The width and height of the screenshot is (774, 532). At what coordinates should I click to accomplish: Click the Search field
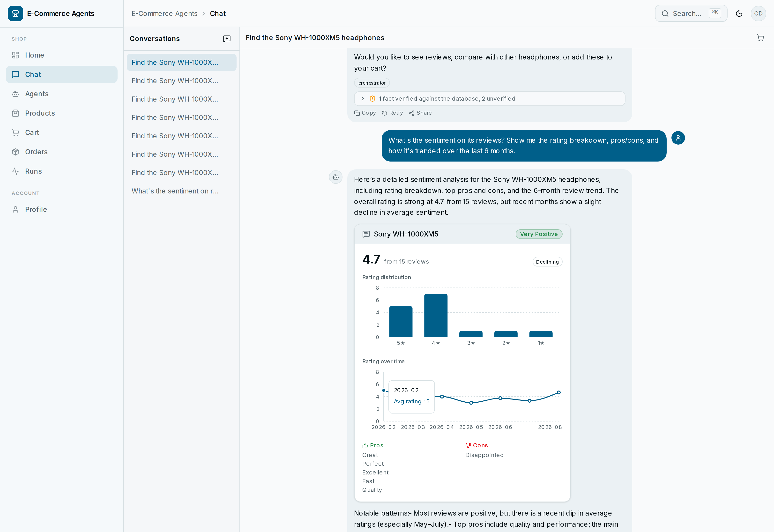[691, 13]
